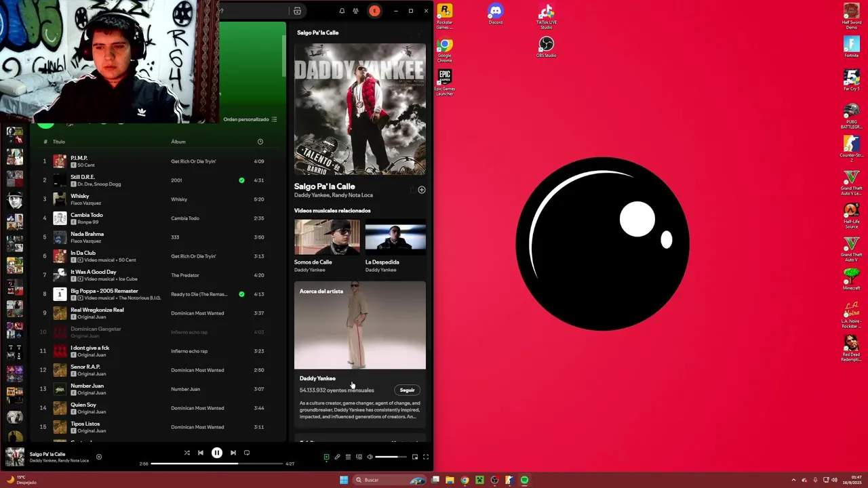The height and width of the screenshot is (488, 868).
Task: Open Spotify notifications bell
Action: coord(342,11)
